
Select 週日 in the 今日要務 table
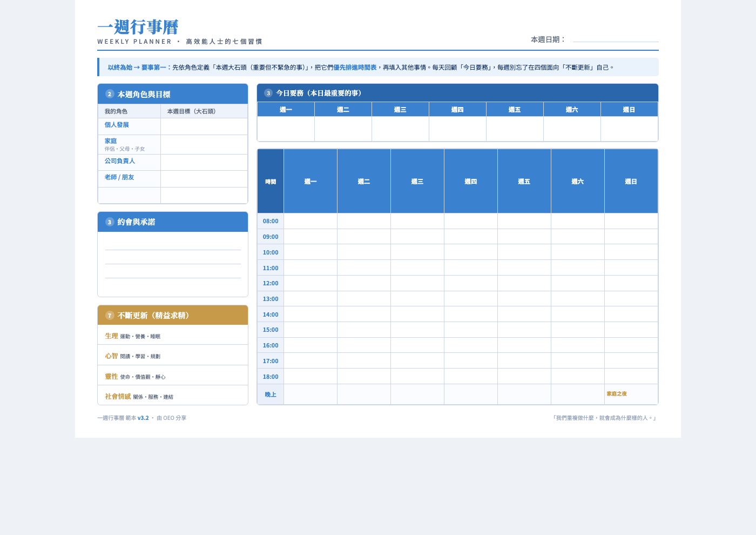pyautogui.click(x=629, y=110)
